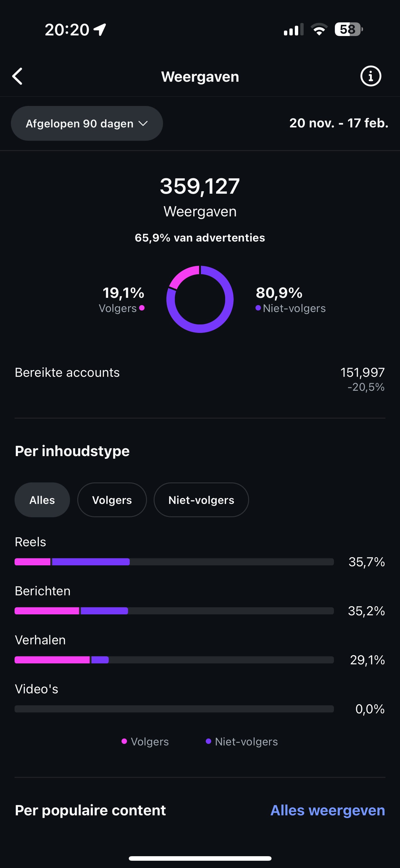This screenshot has width=400, height=868.
Task: Tap the battery indicator in status bar
Action: pyautogui.click(x=348, y=29)
